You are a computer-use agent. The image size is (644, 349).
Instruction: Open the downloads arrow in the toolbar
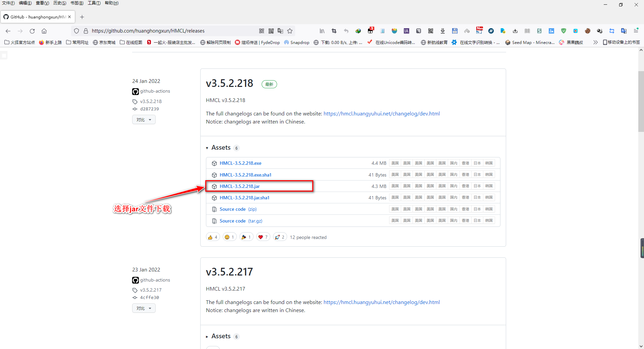443,31
